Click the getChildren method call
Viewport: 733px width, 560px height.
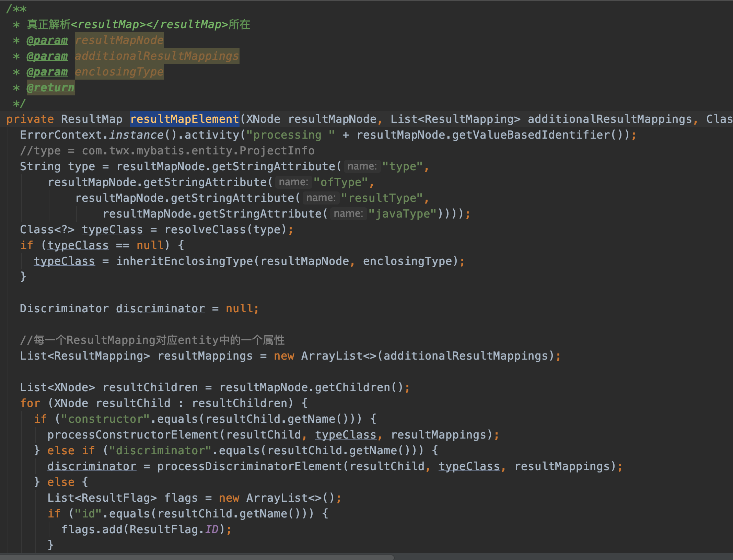(352, 387)
